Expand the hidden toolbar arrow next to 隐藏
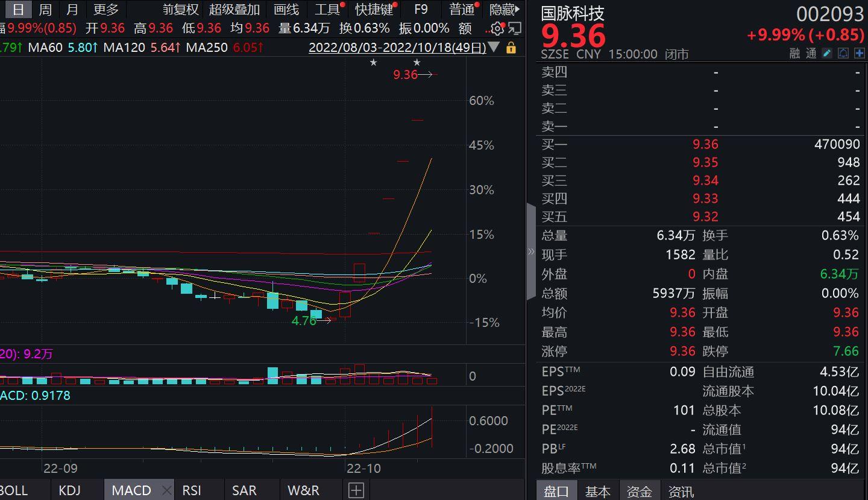Viewport: 868px width, 500px height. (x=518, y=10)
